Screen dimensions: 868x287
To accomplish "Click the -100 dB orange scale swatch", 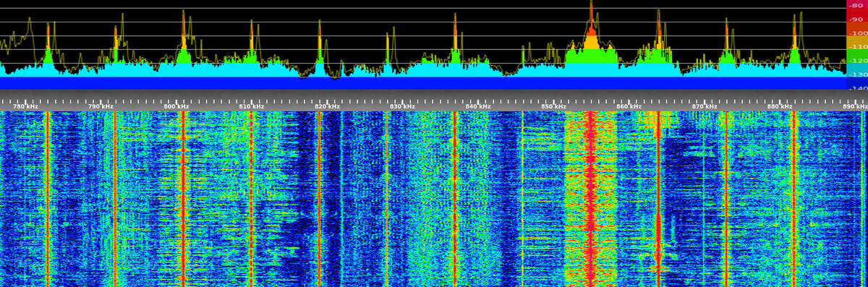I will coord(857,33).
